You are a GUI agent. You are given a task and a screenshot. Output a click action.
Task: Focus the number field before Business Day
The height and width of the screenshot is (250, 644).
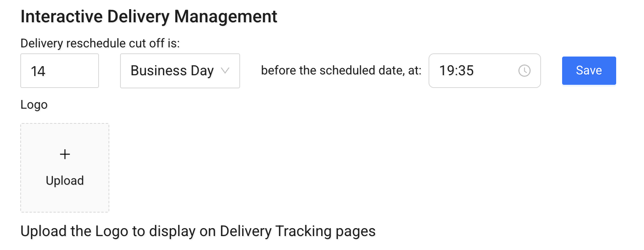[x=60, y=71]
